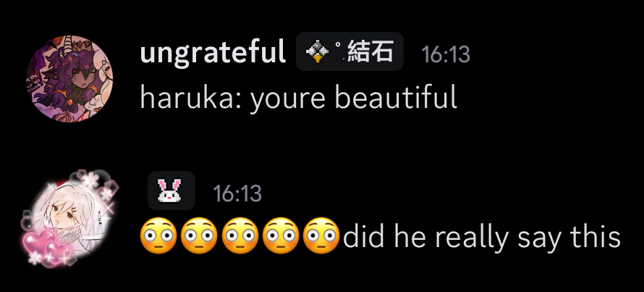Click the middle flushed face emoji
Viewport: 644px width, 292px height.
(x=240, y=236)
